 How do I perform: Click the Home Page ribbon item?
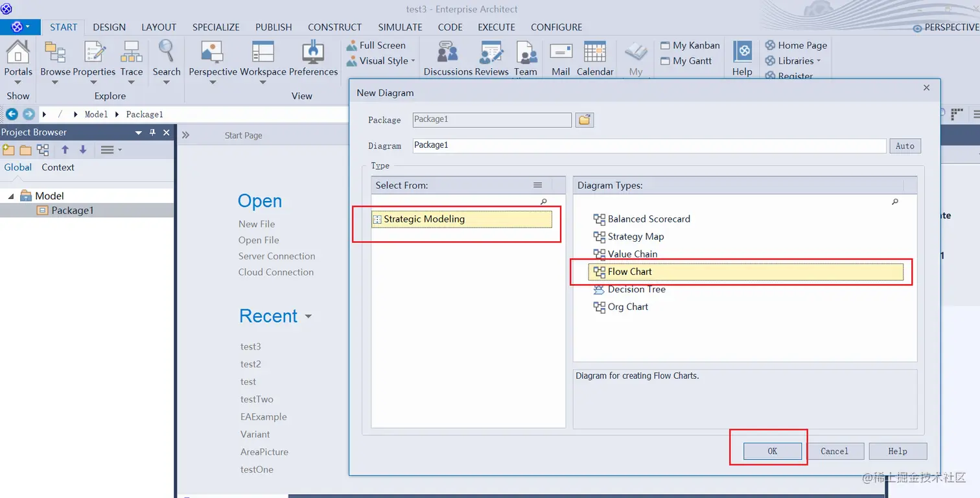click(x=796, y=45)
